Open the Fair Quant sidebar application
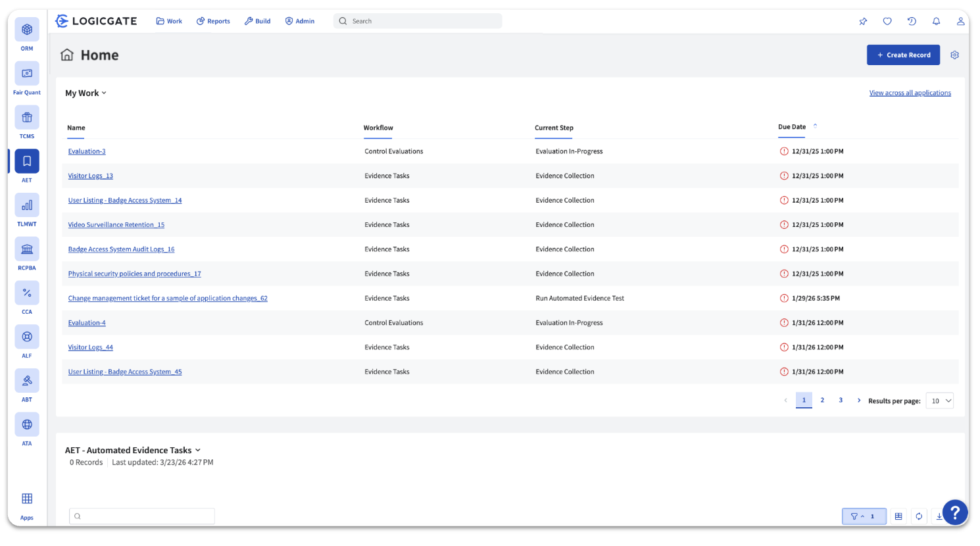 point(27,74)
